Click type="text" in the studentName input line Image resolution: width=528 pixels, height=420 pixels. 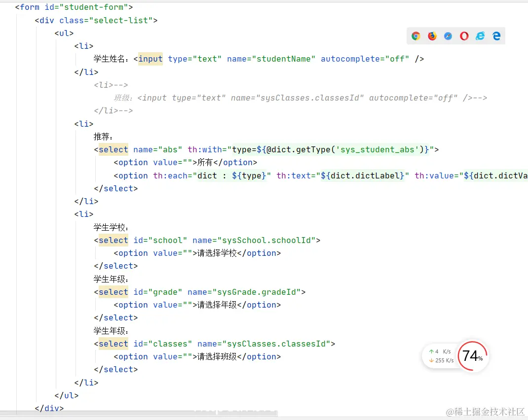tap(194, 59)
